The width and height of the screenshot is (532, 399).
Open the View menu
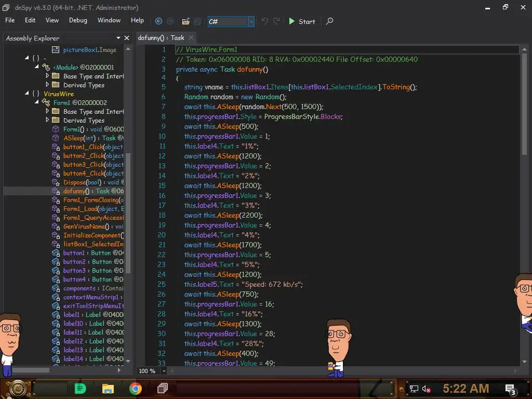(52, 20)
